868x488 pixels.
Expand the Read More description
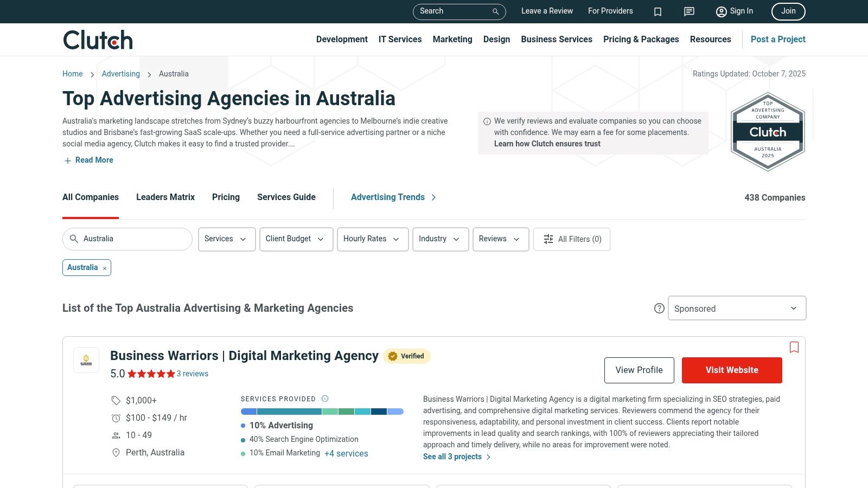(x=88, y=160)
